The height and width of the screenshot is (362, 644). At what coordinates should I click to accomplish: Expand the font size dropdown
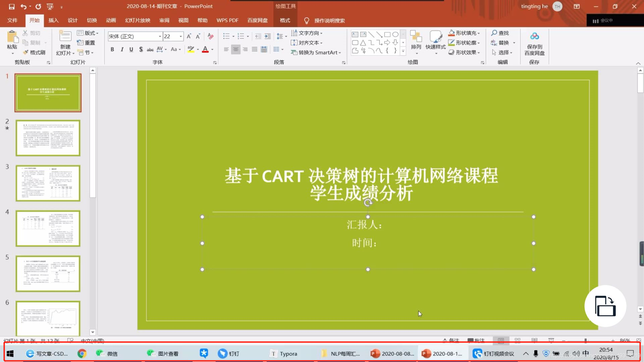click(181, 36)
